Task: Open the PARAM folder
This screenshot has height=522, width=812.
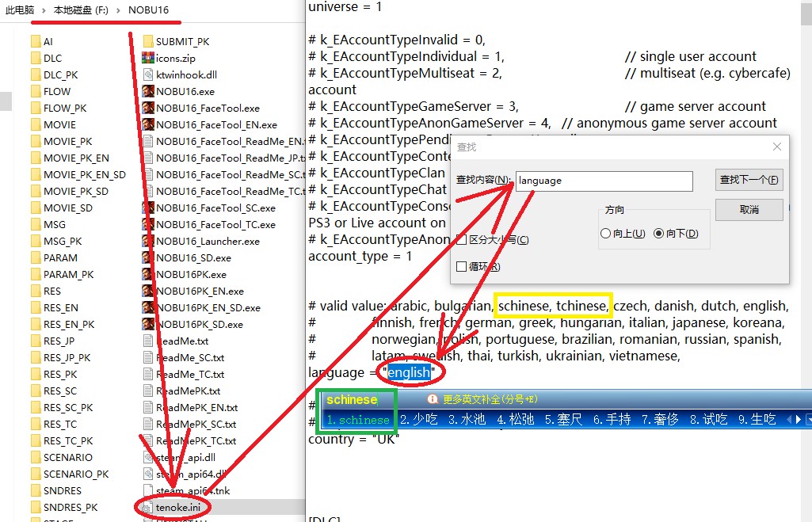Action: click(55, 257)
